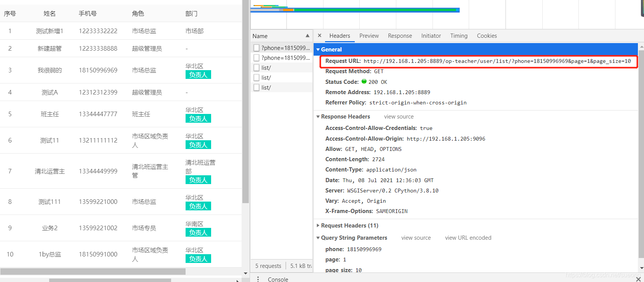Select the second ?phone=1815099... request
Screen dimensions: 644x282
coord(282,58)
